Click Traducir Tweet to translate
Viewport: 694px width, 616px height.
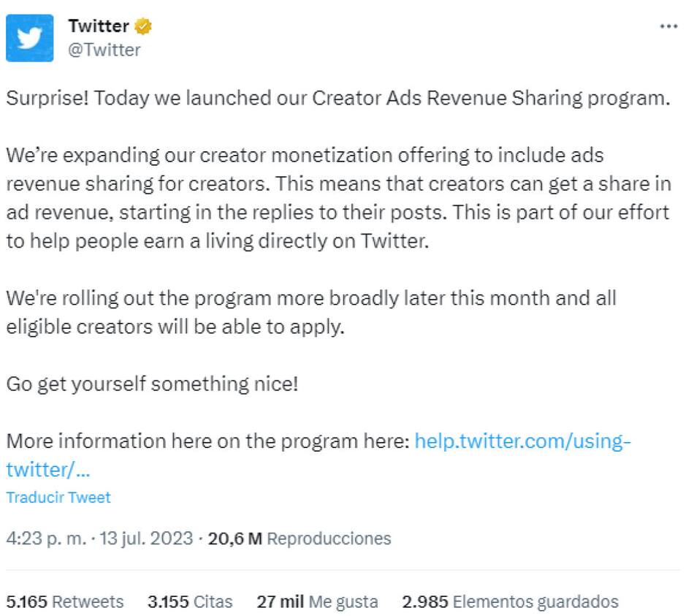(58, 498)
